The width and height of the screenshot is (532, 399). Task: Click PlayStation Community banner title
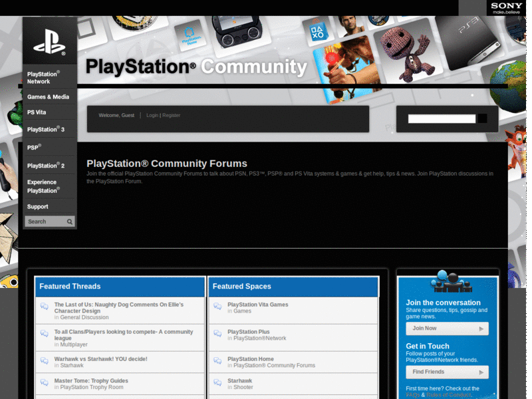coord(196,66)
